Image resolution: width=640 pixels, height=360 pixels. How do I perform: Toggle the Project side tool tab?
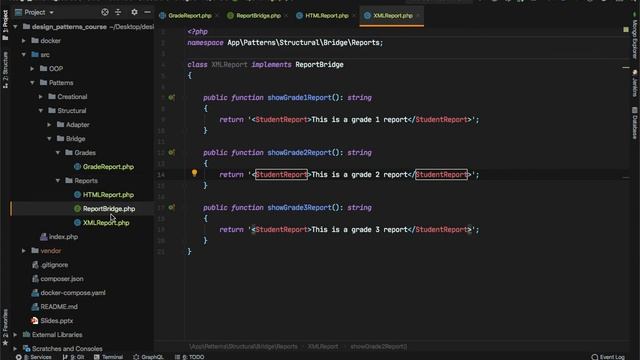5,25
